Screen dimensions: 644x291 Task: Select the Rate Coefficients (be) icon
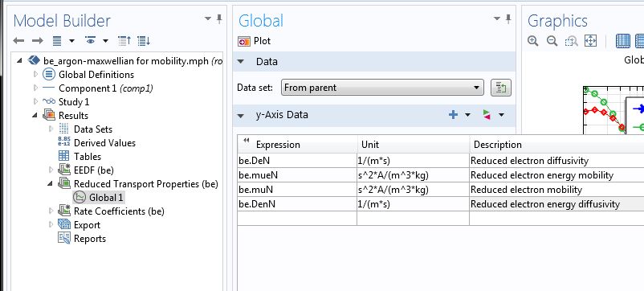pos(64,211)
